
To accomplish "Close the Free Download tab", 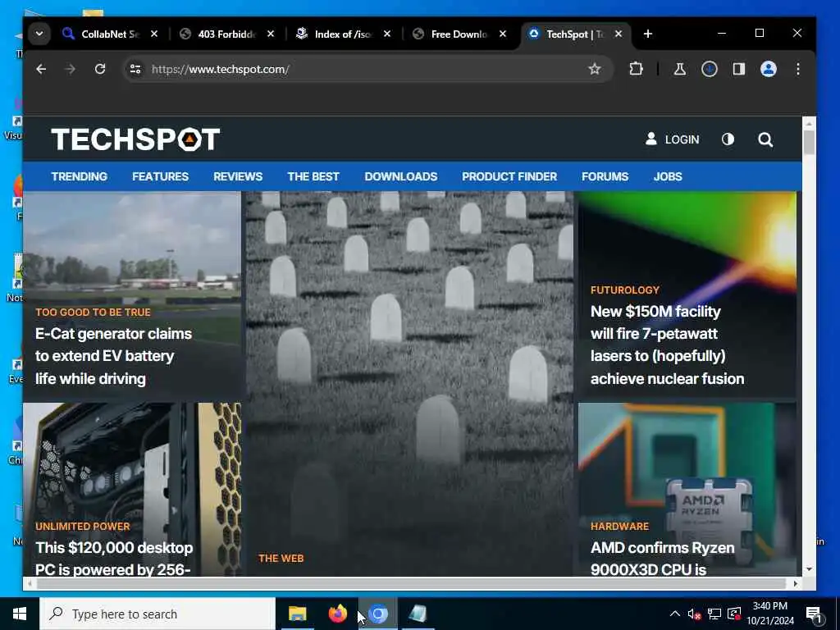I will 503,34.
